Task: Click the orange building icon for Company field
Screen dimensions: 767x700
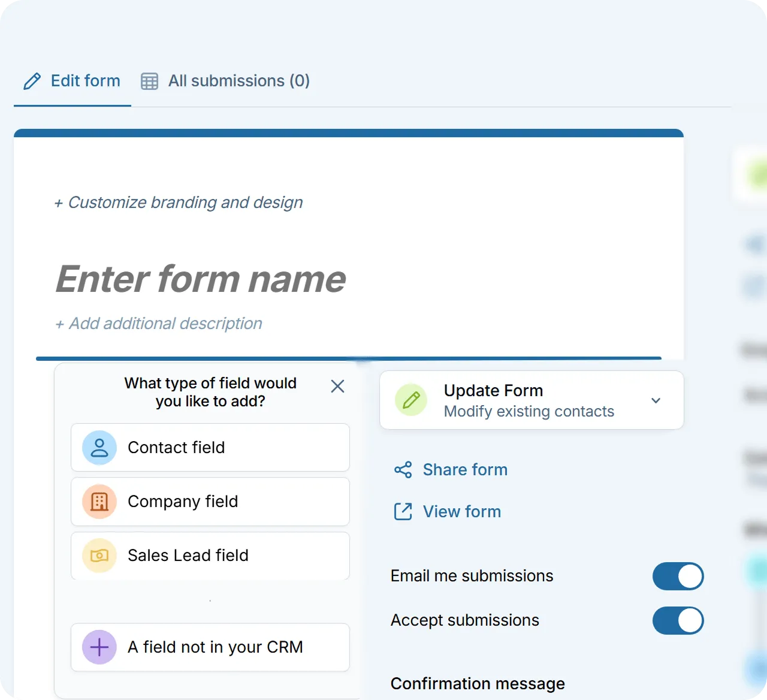Action: tap(99, 502)
